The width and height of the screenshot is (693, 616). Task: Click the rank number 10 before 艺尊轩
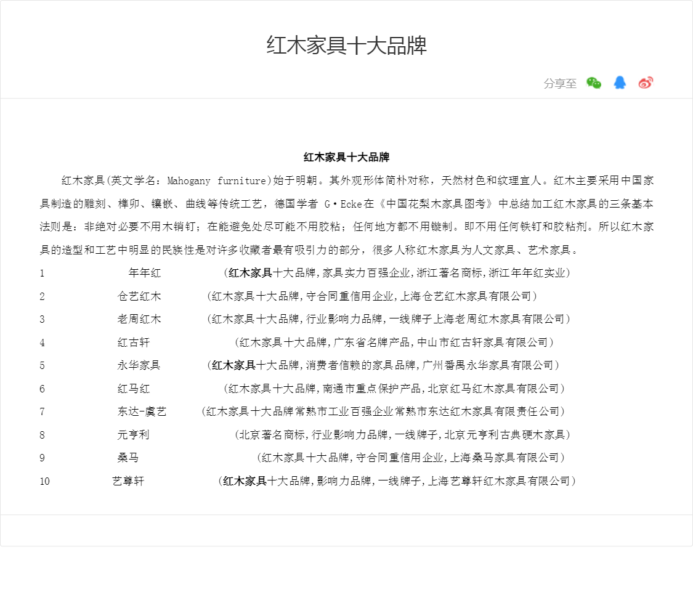pyautogui.click(x=44, y=482)
